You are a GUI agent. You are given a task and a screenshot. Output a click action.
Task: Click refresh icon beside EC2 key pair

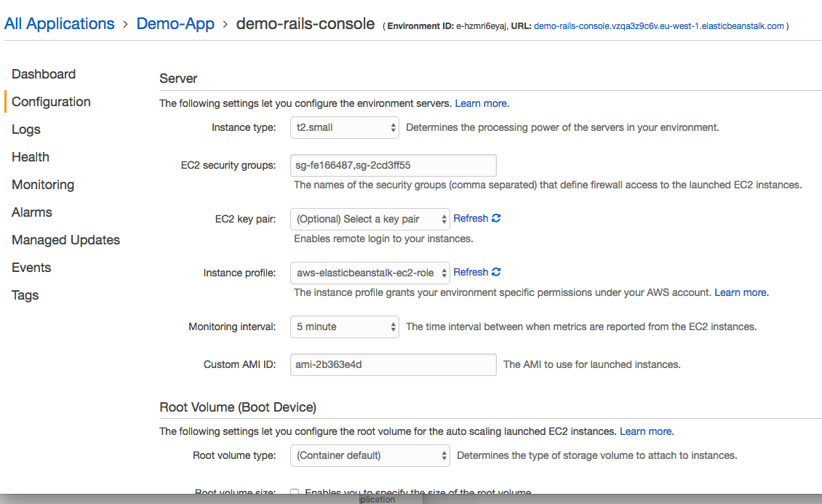(x=496, y=218)
